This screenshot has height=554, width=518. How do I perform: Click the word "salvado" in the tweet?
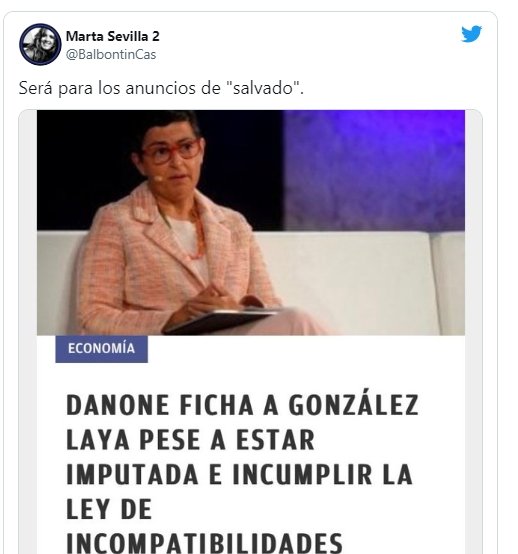point(263,88)
